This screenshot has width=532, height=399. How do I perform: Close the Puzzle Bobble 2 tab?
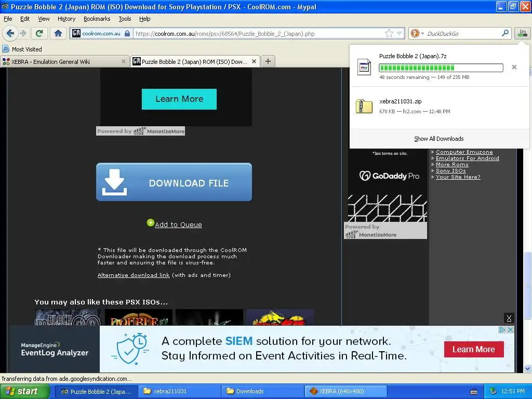pyautogui.click(x=254, y=61)
